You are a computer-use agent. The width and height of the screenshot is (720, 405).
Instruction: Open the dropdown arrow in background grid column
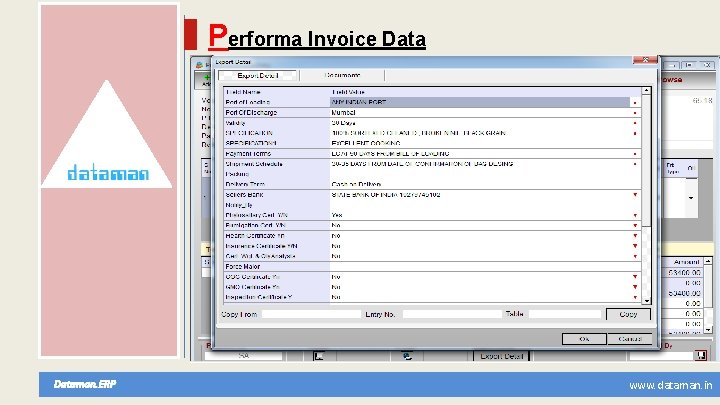click(691, 198)
